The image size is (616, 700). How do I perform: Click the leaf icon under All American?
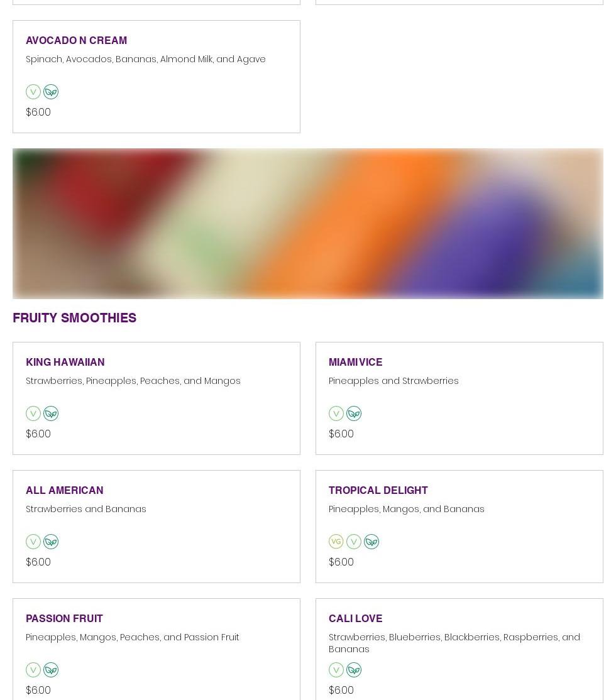51,542
